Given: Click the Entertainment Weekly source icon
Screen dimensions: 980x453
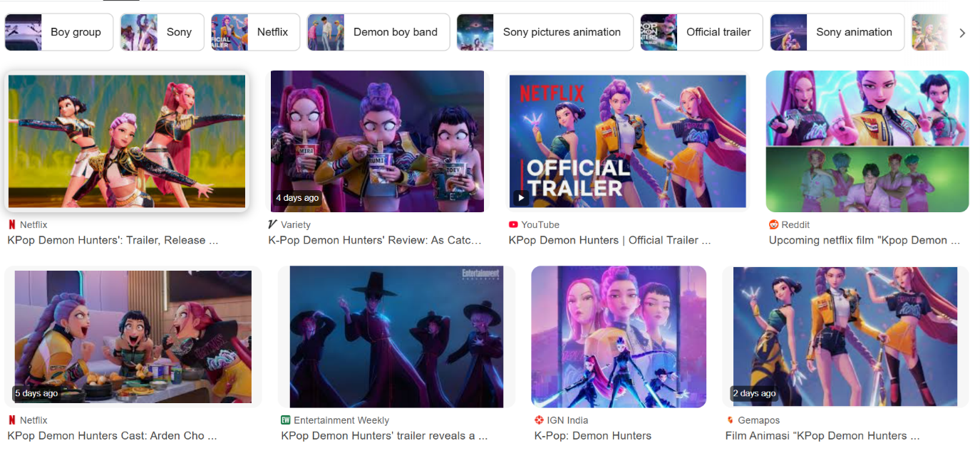Looking at the screenshot, I should [x=285, y=420].
